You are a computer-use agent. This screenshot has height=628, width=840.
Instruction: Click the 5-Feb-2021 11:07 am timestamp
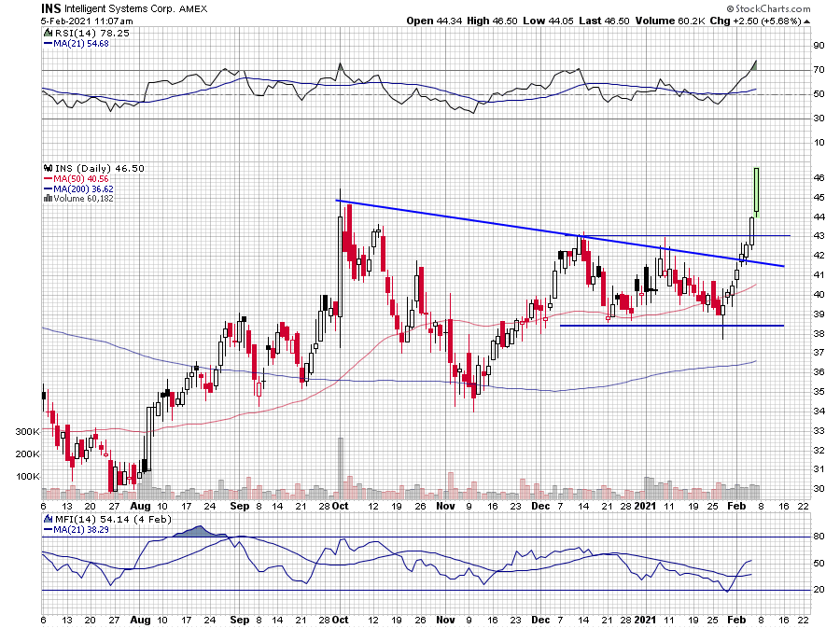click(x=87, y=21)
